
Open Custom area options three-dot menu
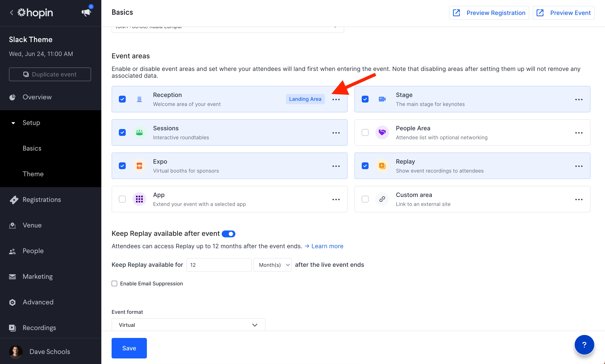point(578,200)
